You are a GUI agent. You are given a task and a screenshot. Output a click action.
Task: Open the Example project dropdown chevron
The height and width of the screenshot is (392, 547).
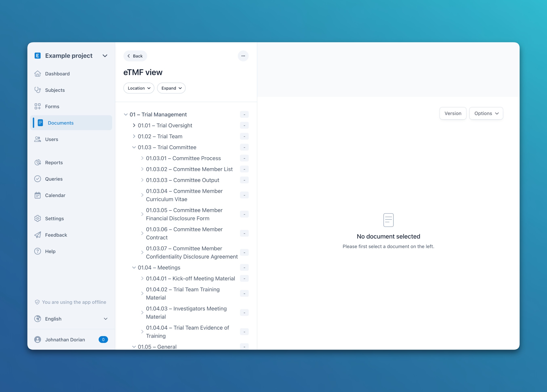[x=105, y=56]
